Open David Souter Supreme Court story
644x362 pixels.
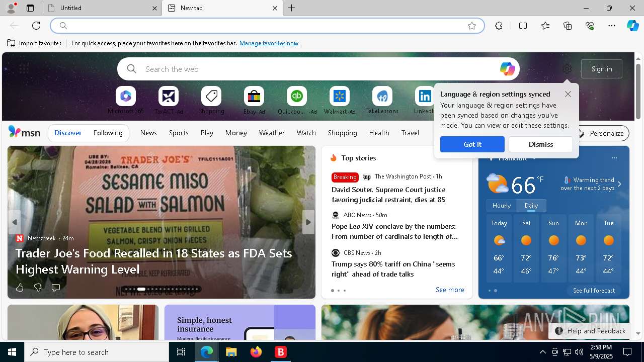pos(388,195)
